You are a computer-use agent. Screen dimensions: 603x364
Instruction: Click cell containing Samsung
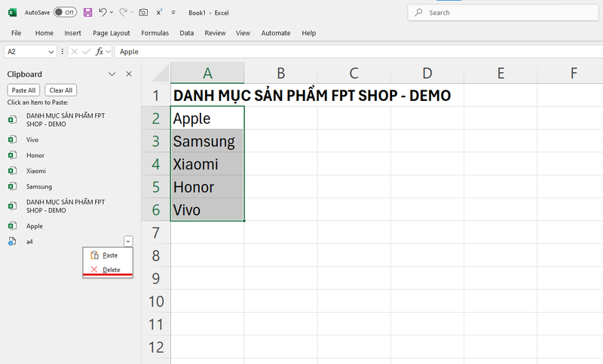click(x=207, y=141)
